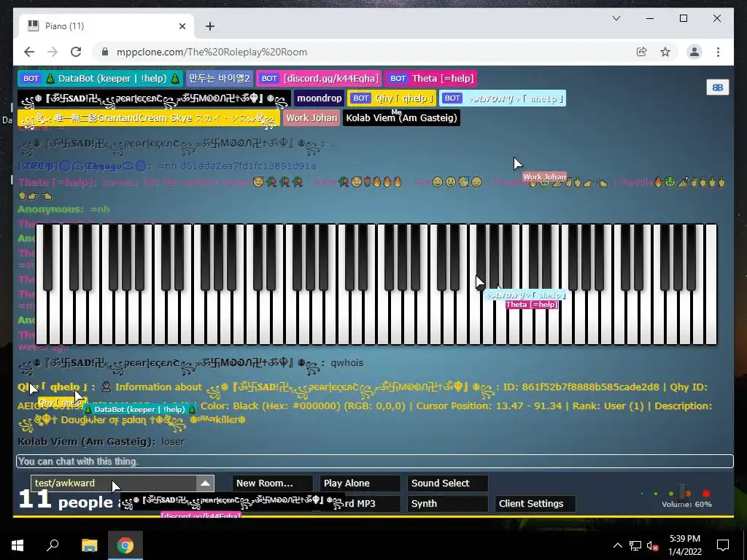The height and width of the screenshot is (560, 747).
Task: Open the Windows Start menu
Action: pos(18,545)
